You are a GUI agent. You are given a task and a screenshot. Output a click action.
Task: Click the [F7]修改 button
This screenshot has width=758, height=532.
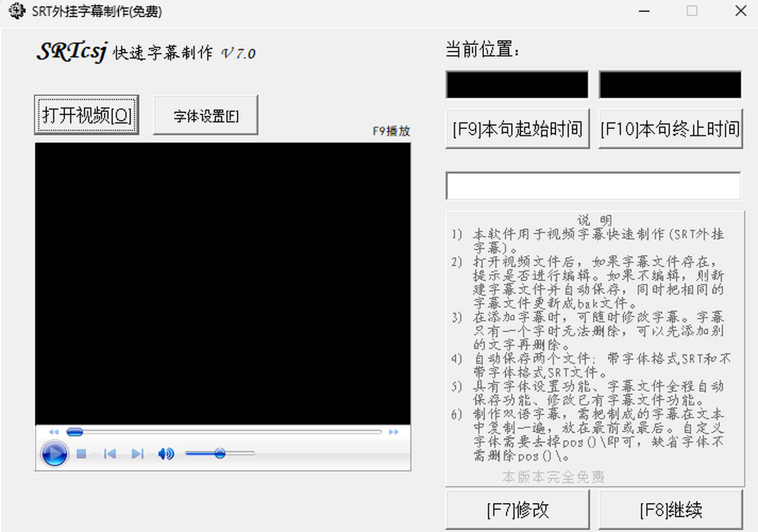[517, 510]
